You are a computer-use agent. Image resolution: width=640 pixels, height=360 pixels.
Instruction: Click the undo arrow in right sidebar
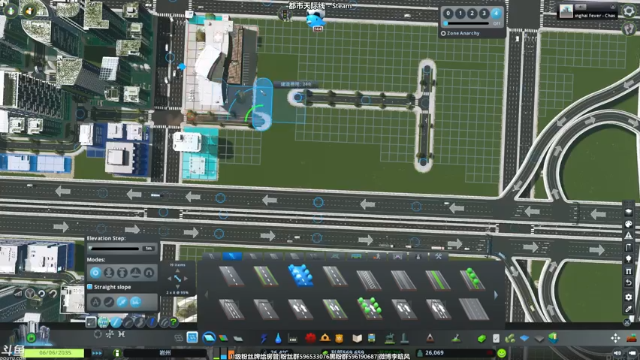click(629, 282)
